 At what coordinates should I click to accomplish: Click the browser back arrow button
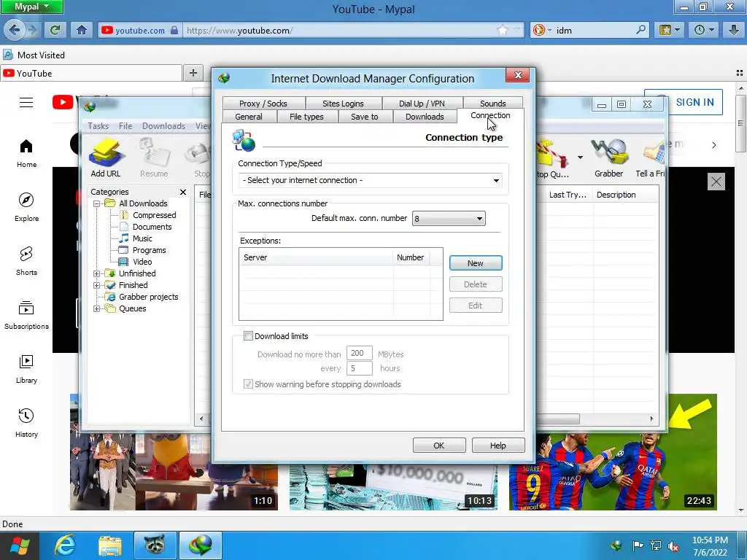click(15, 30)
